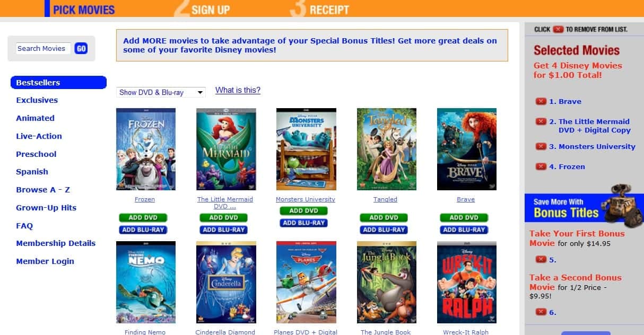Click into the Search Movies field
Screen dimensions: 644x335
click(43, 48)
